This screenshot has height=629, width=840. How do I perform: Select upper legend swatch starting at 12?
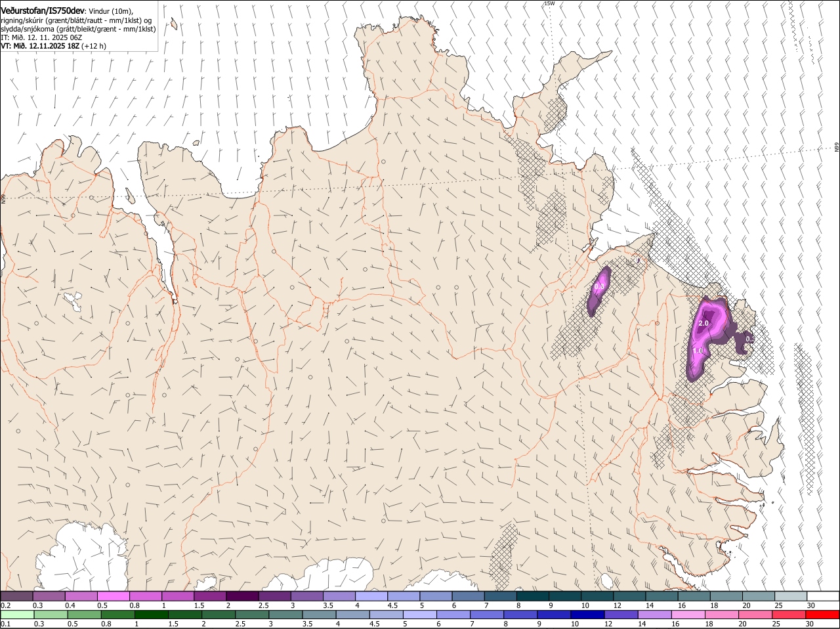[631, 596]
